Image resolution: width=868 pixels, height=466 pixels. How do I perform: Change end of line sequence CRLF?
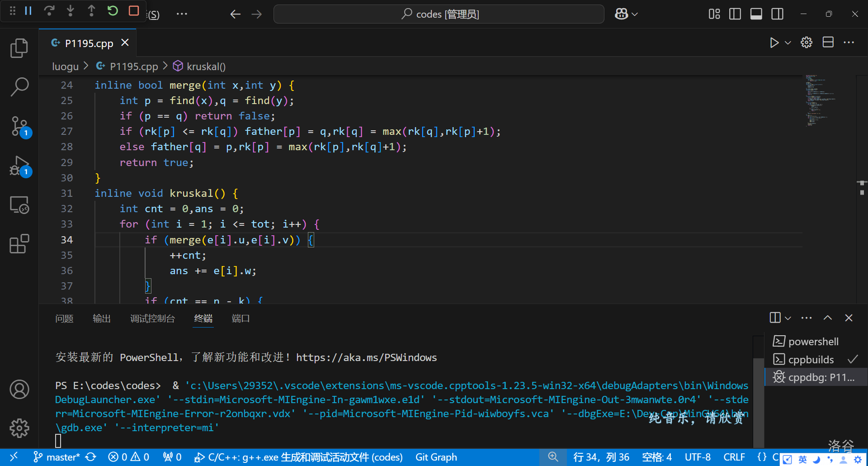click(734, 457)
